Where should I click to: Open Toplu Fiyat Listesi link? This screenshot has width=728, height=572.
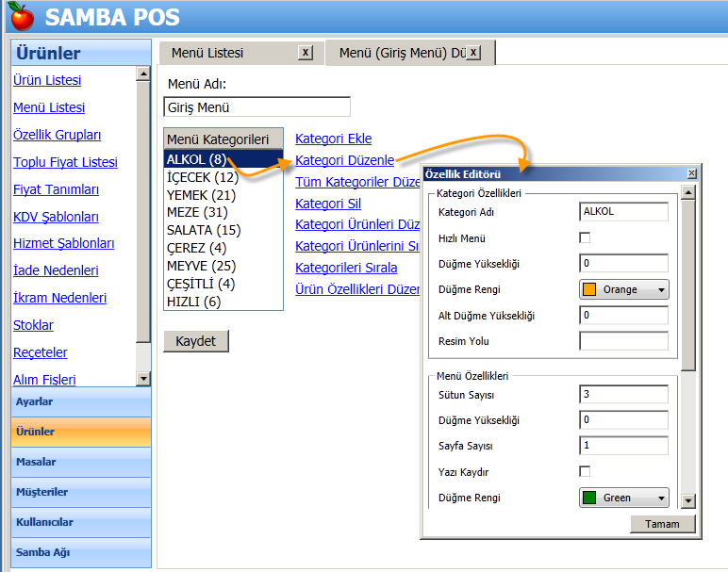pyautogui.click(x=65, y=162)
